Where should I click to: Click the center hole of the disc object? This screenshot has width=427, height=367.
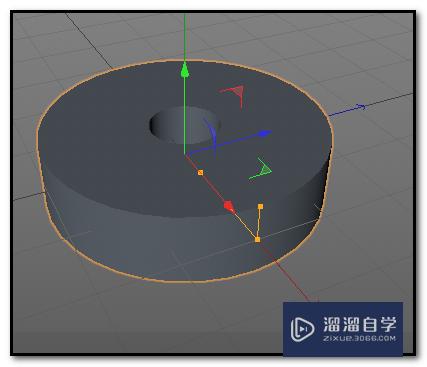(x=184, y=125)
